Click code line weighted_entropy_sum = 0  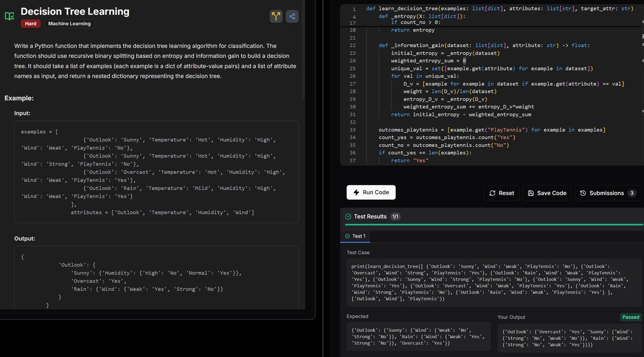click(428, 61)
